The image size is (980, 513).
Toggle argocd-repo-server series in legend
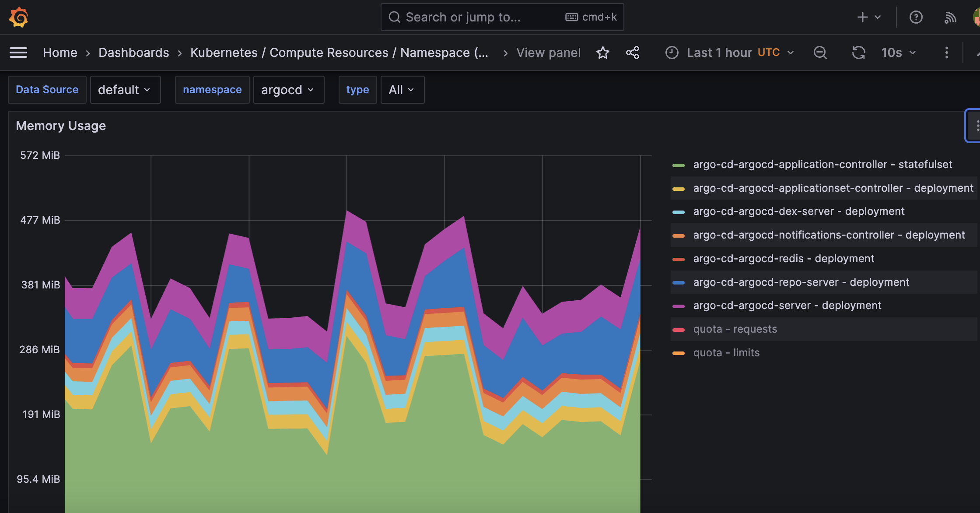pyautogui.click(x=801, y=282)
